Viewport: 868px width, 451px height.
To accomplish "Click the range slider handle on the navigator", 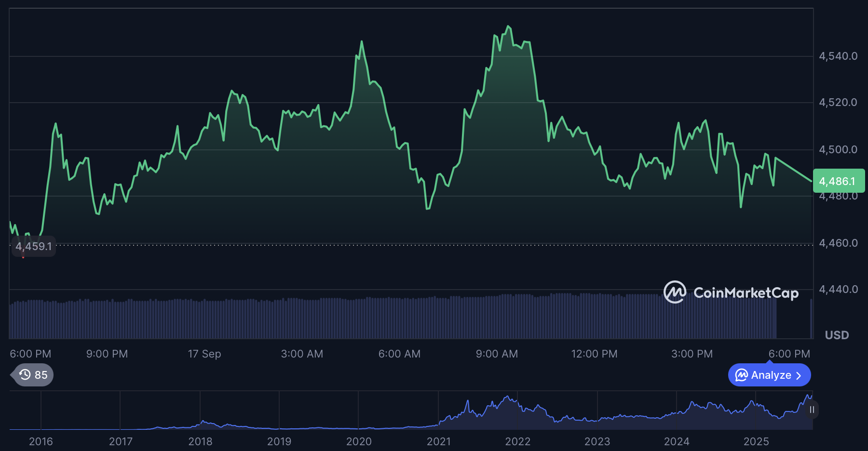I will point(812,410).
